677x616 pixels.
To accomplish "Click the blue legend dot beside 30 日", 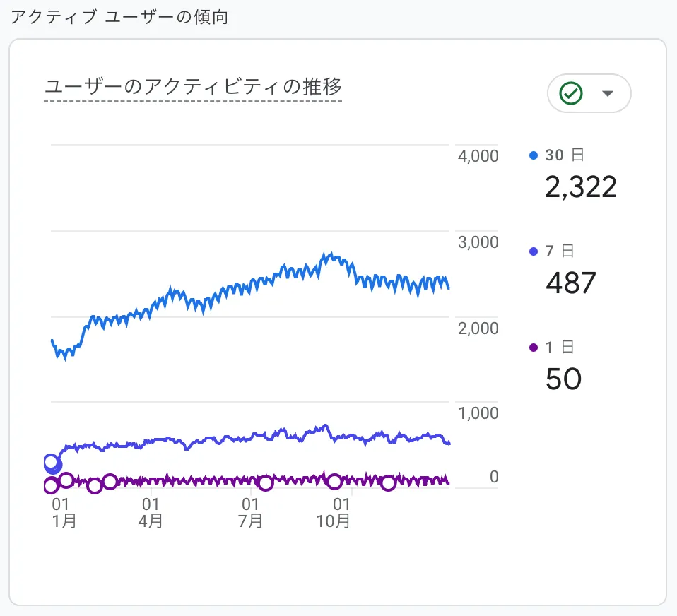I will [x=535, y=155].
